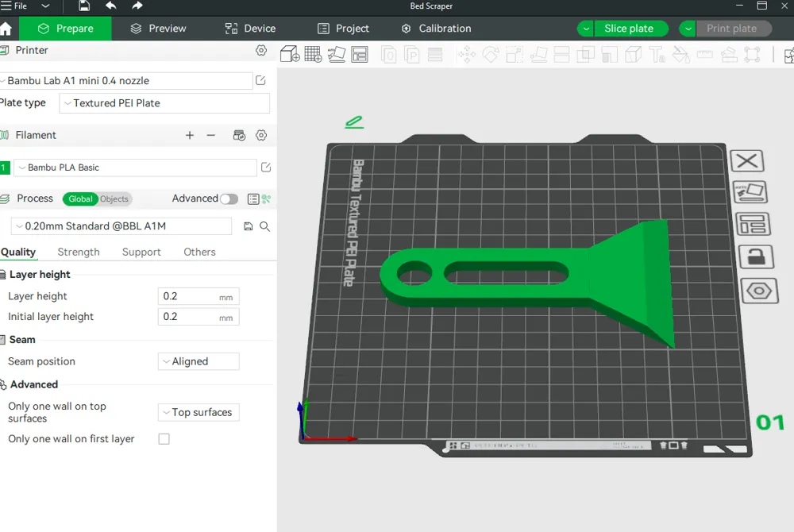Screen dimensions: 794x532
Task: Open the Bambu PLA Basic filament dropdown
Action: point(135,168)
